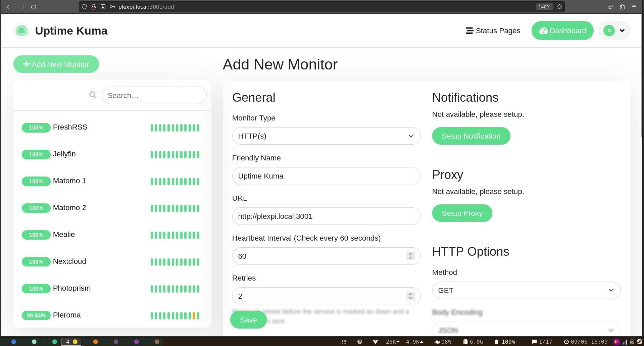Screen dimensions: 644x346
Task: Reload the page with the refresh icon
Action: (x=34, y=7)
